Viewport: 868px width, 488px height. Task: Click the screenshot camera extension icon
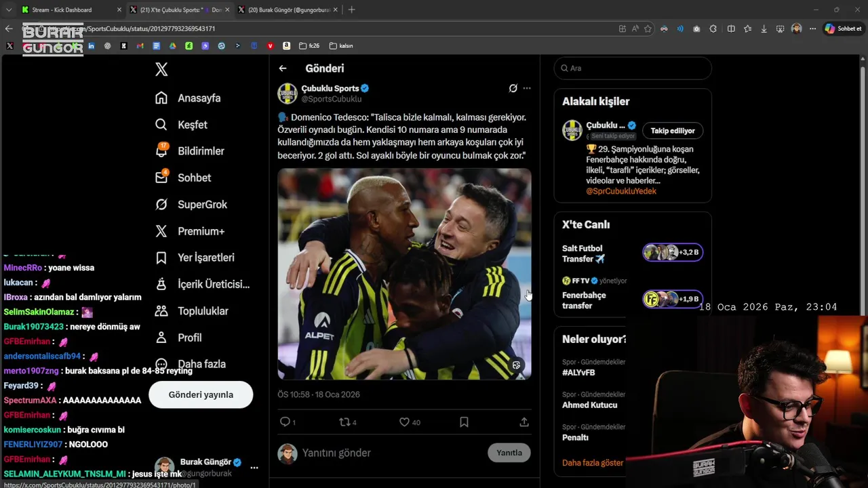[696, 28]
